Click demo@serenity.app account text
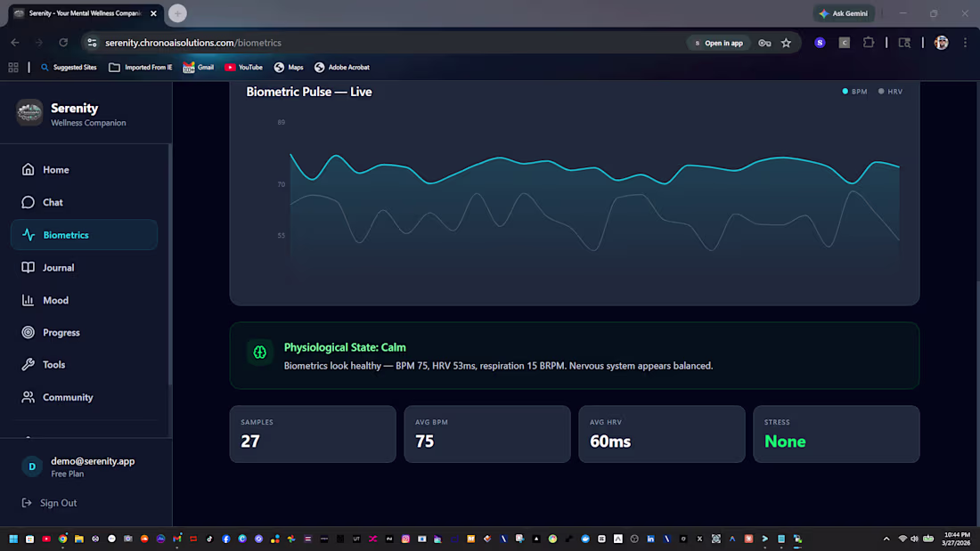980x551 pixels. click(x=93, y=461)
